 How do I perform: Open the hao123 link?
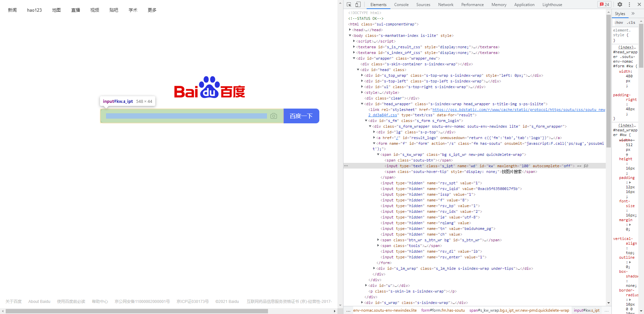tap(35, 10)
